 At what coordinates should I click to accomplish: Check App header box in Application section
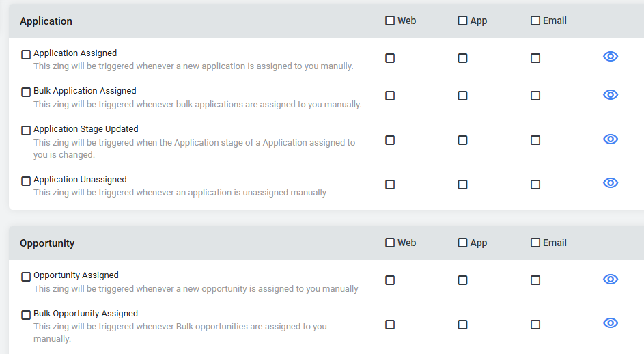pos(462,21)
